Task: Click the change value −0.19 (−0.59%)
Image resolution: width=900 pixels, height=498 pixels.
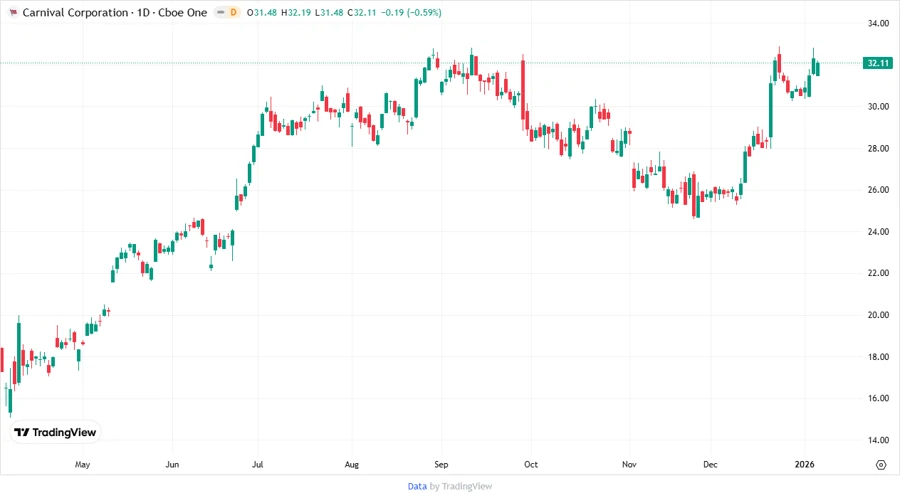Action: 411,13
